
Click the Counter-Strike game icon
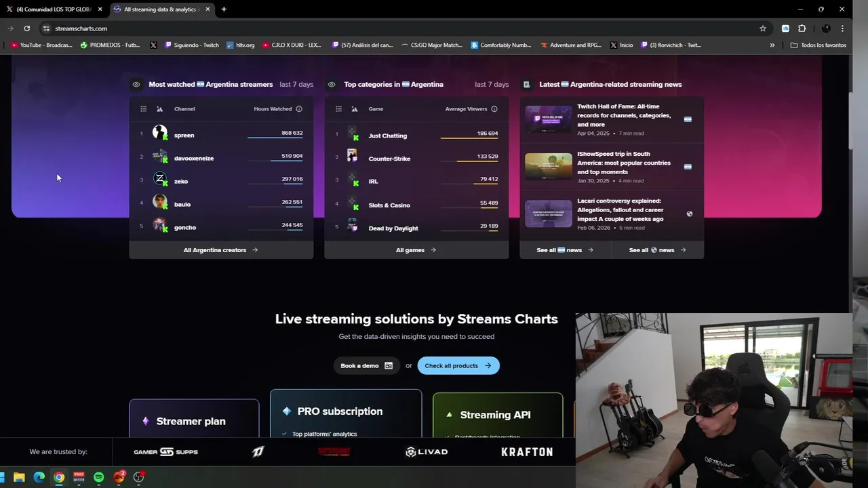pyautogui.click(x=353, y=157)
